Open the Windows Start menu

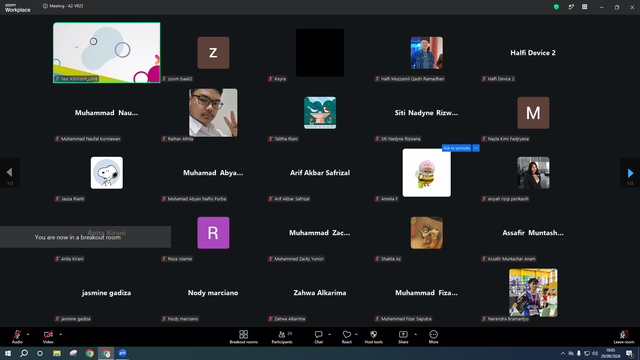click(8, 353)
